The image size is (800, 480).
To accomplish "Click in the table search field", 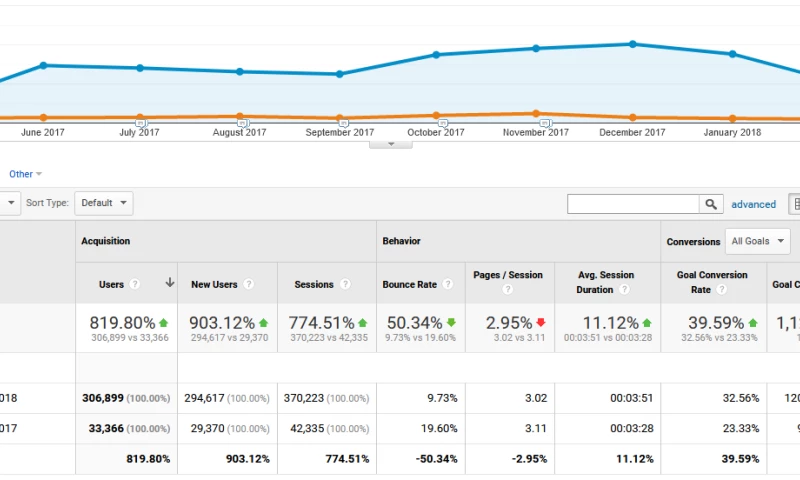I will [x=633, y=204].
